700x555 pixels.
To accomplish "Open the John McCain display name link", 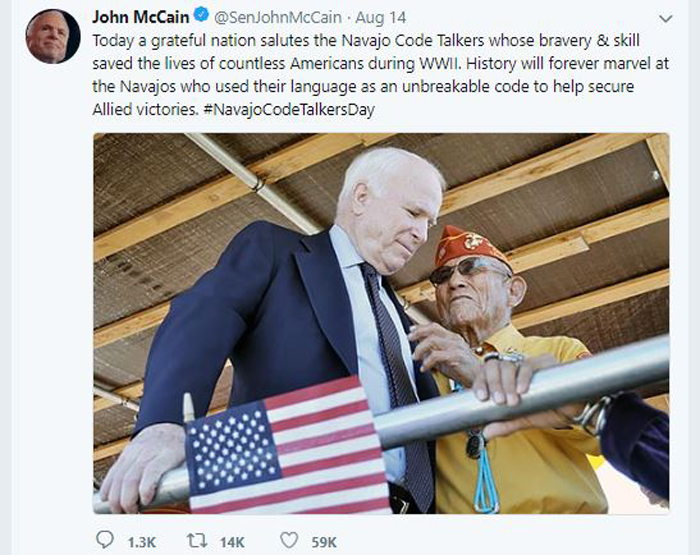I will (141, 17).
